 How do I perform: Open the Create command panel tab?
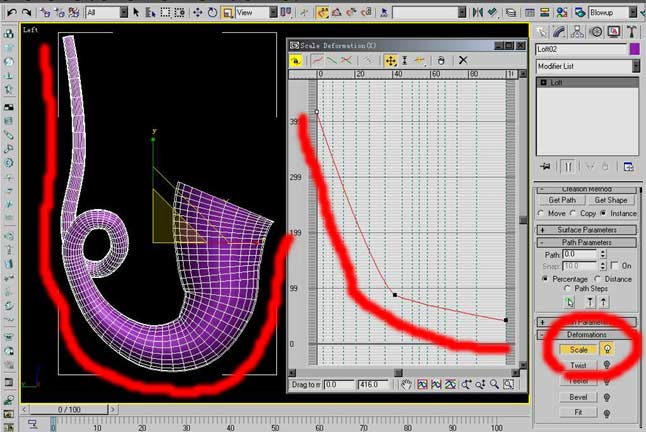click(x=541, y=32)
